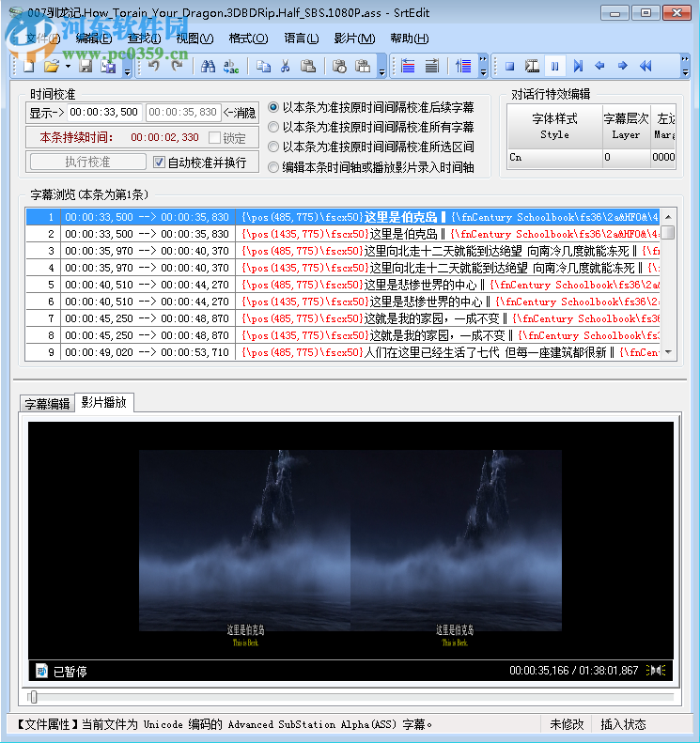This screenshot has width=700, height=743.
Task: Toggle the 锁定 lock checkbox
Action: 214,138
